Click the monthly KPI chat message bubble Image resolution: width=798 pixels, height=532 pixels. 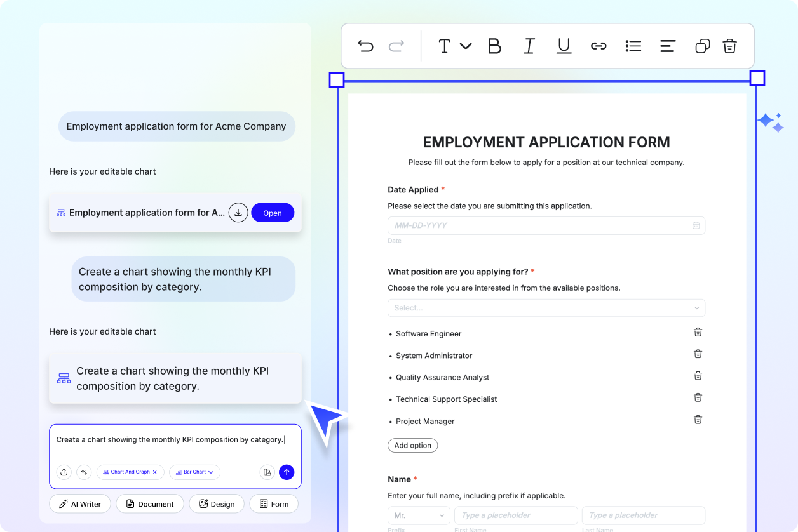click(x=184, y=279)
